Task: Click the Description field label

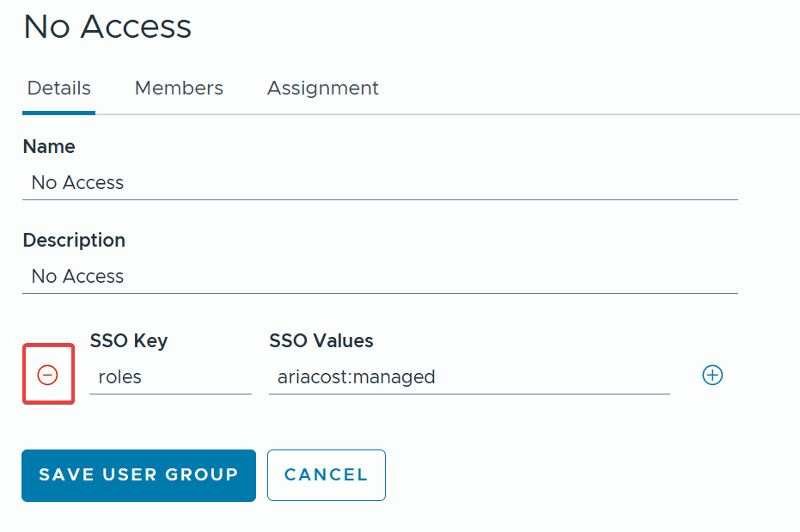Action: (x=74, y=240)
